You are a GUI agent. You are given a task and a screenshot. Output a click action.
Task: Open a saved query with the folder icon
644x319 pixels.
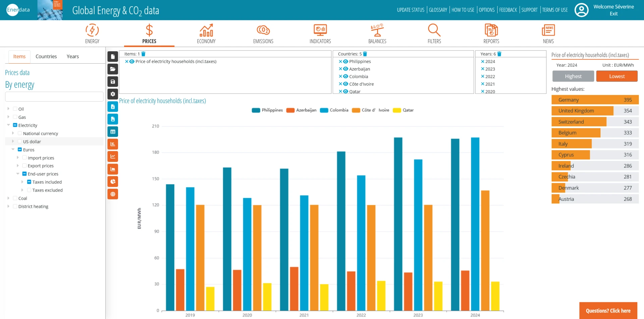(113, 69)
